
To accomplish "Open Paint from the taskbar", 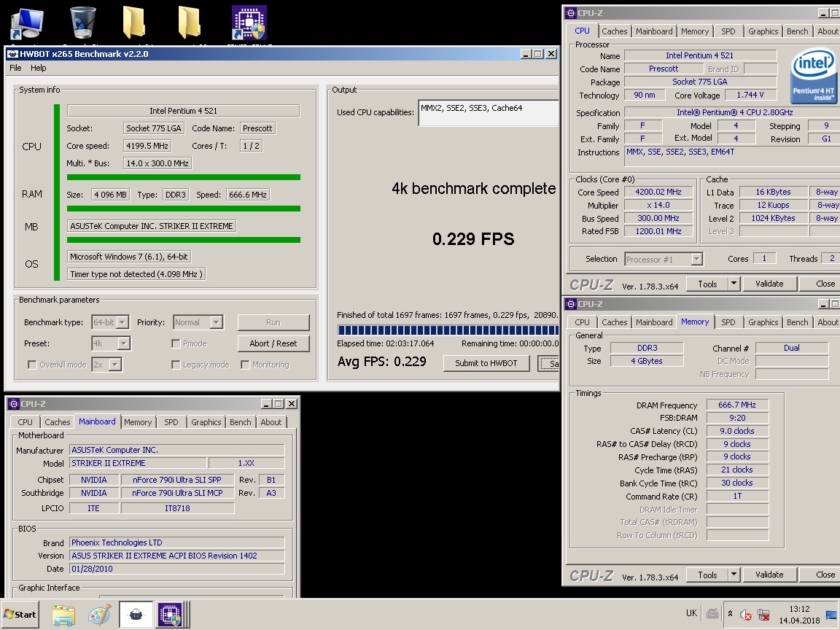I will (100, 615).
